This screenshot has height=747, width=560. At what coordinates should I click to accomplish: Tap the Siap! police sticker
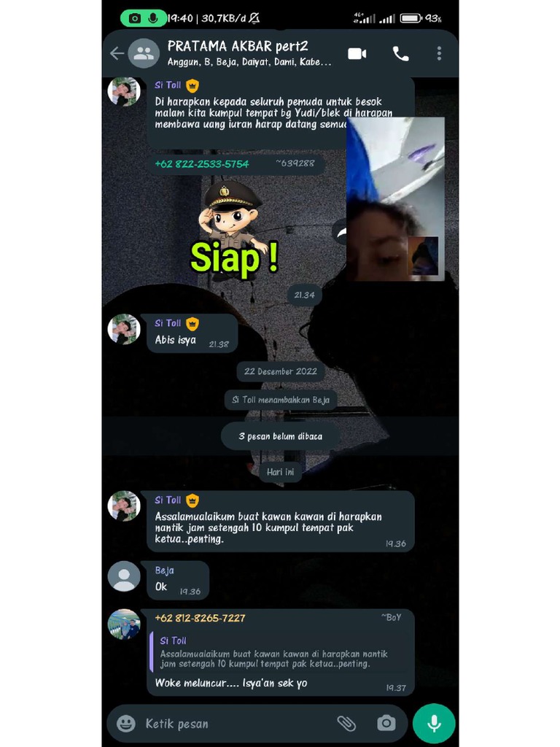pyautogui.click(x=234, y=228)
